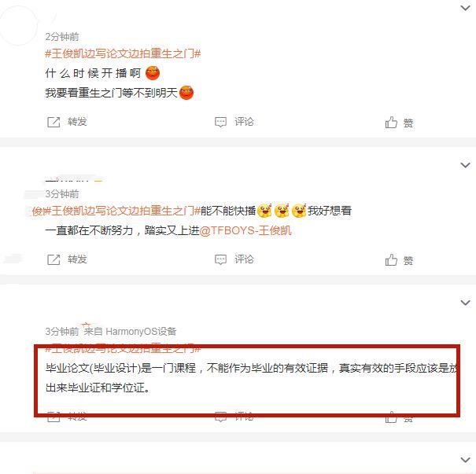Click repost icon on second post
476x474 pixels.
pos(54,259)
